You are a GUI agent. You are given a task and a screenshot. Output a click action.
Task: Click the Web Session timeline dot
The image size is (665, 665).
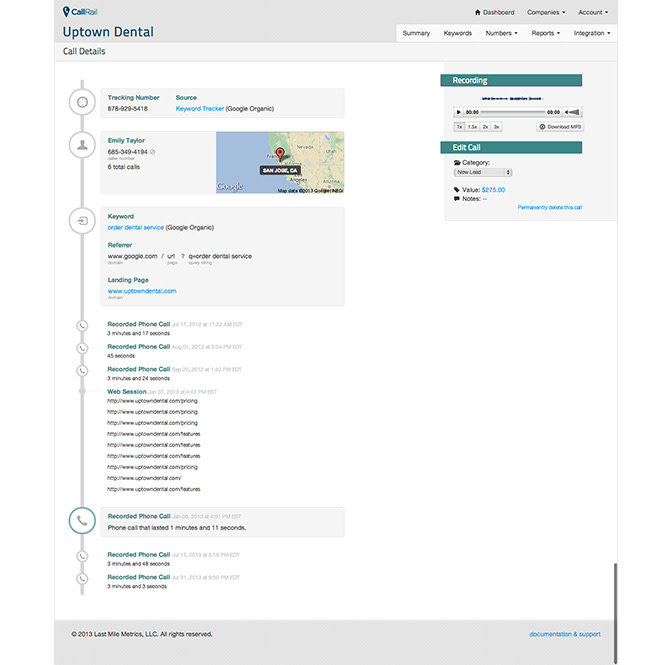(x=82, y=391)
